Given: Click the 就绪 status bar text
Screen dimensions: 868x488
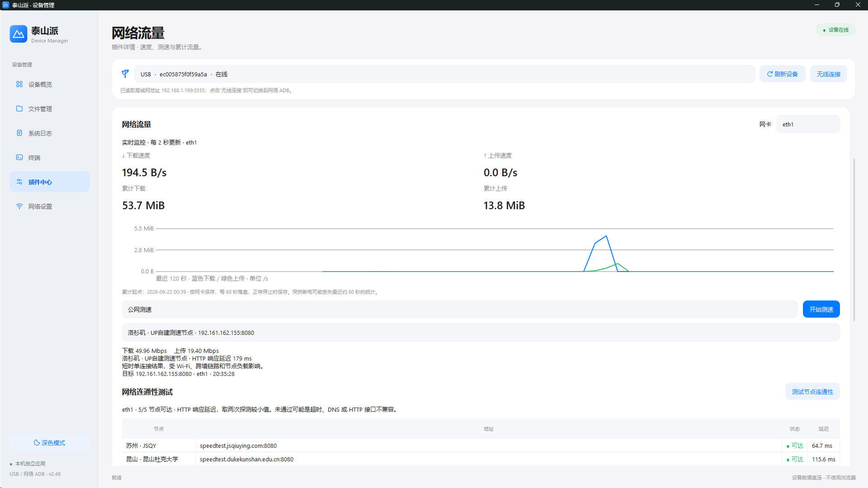Looking at the screenshot, I should (x=117, y=478).
